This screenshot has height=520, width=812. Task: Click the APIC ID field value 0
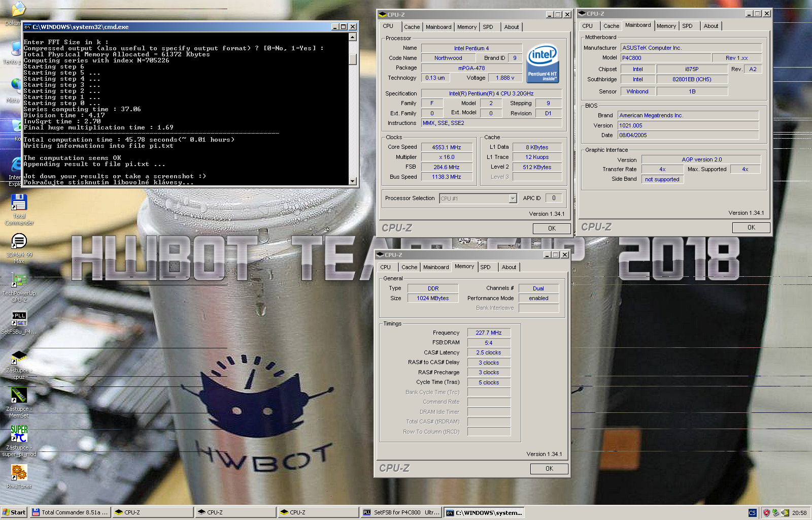click(554, 199)
